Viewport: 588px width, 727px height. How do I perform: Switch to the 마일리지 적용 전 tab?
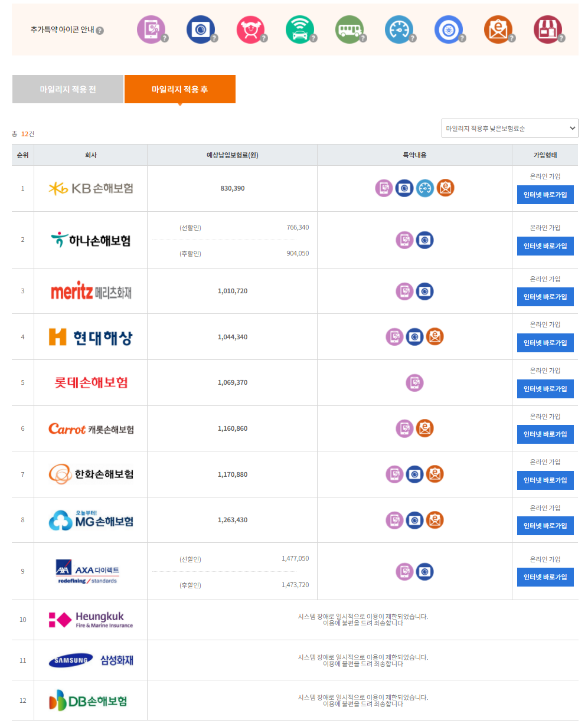click(68, 89)
